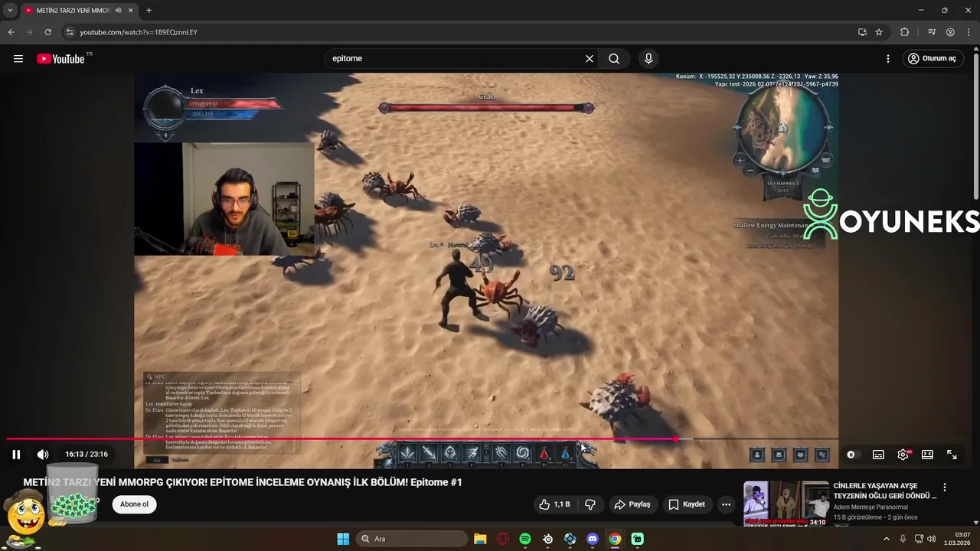Bookmark this page with star icon
This screenshot has width=980, height=551.
pyautogui.click(x=879, y=32)
